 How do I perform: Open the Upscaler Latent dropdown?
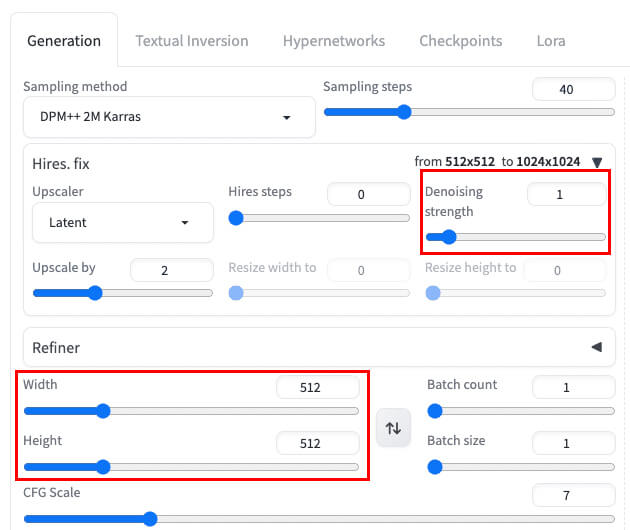point(123,223)
